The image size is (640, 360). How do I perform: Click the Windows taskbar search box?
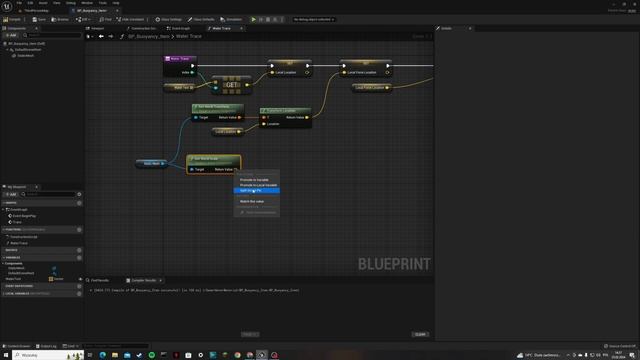click(48, 355)
